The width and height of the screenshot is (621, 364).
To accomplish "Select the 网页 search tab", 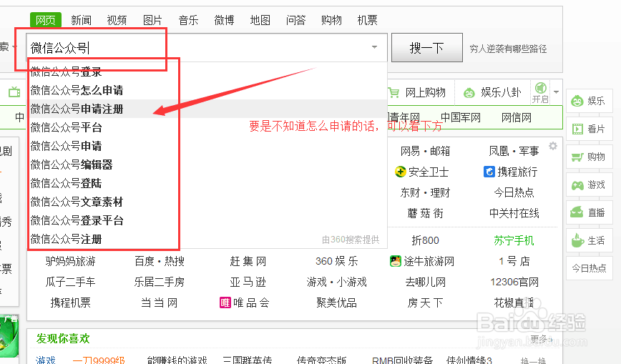I will [x=46, y=20].
